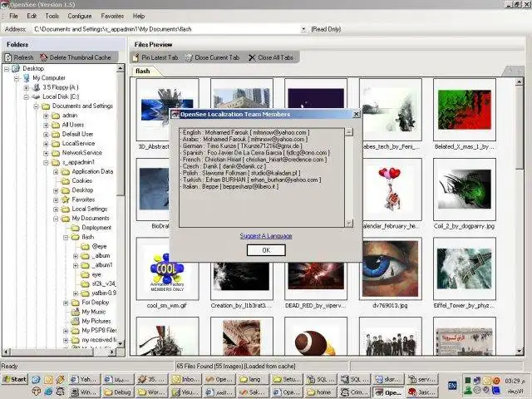Click the Delete Thumbnail Cache icon

[x=44, y=57]
